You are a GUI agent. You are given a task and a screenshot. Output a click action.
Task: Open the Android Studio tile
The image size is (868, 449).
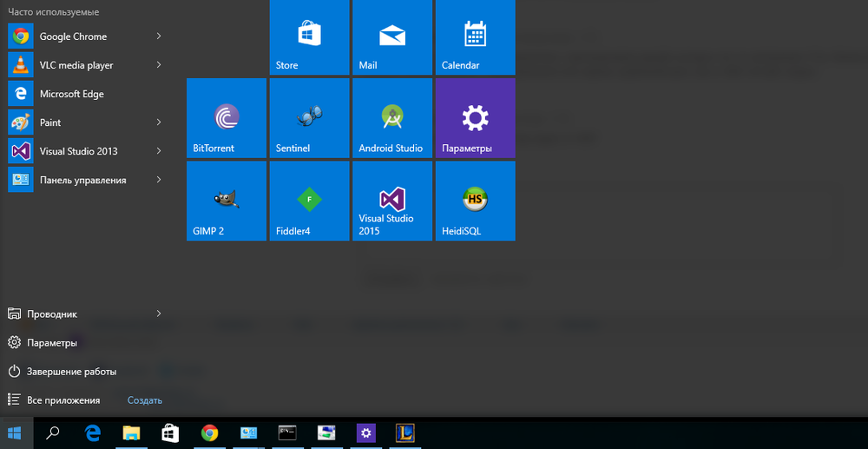tap(391, 118)
